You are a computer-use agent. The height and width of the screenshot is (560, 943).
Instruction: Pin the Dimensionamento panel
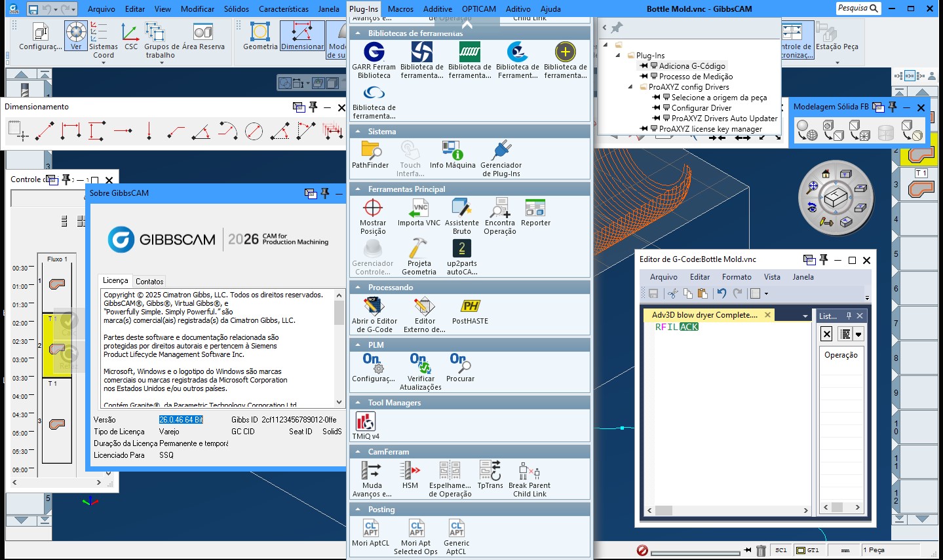[x=313, y=107]
